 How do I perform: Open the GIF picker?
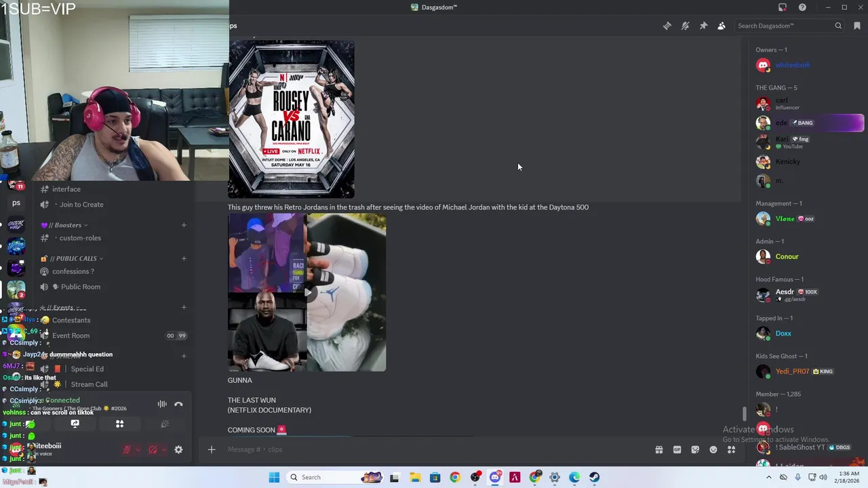click(x=677, y=449)
